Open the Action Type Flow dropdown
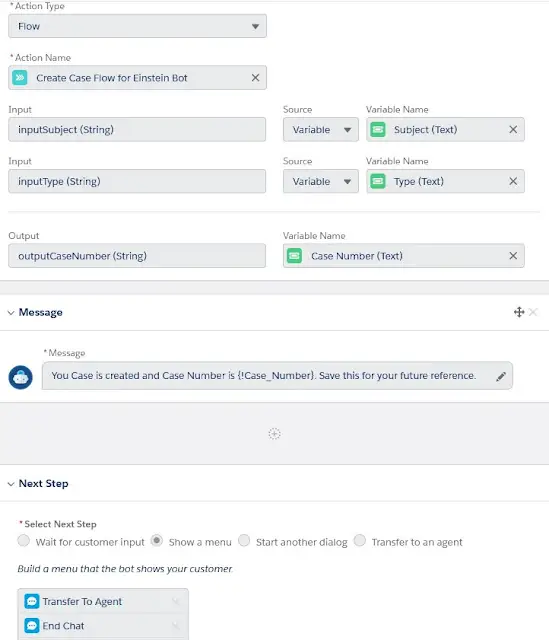 coord(138,26)
